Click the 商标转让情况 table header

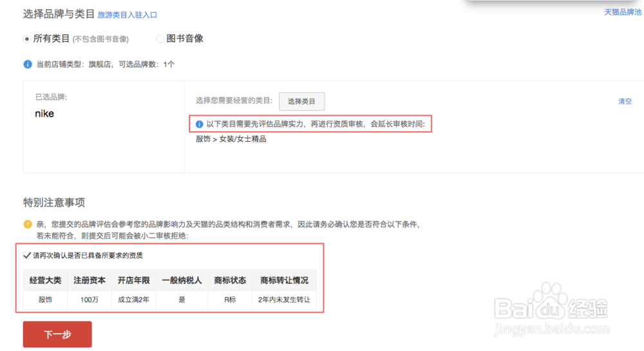tap(284, 280)
